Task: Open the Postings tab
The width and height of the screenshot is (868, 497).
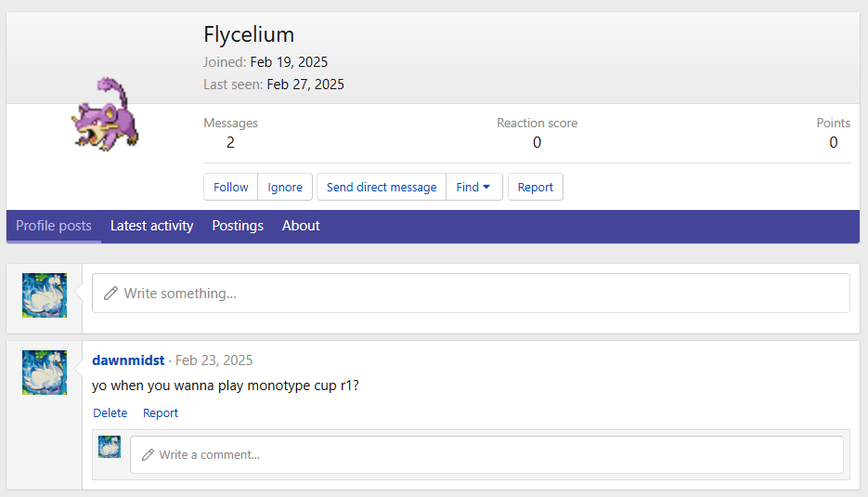Action: 238,226
